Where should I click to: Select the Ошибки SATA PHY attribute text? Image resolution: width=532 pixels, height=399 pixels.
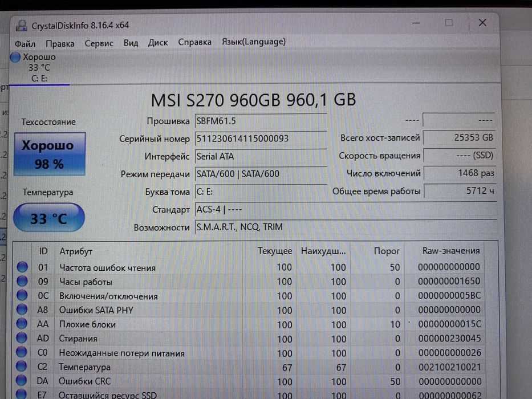coord(96,310)
